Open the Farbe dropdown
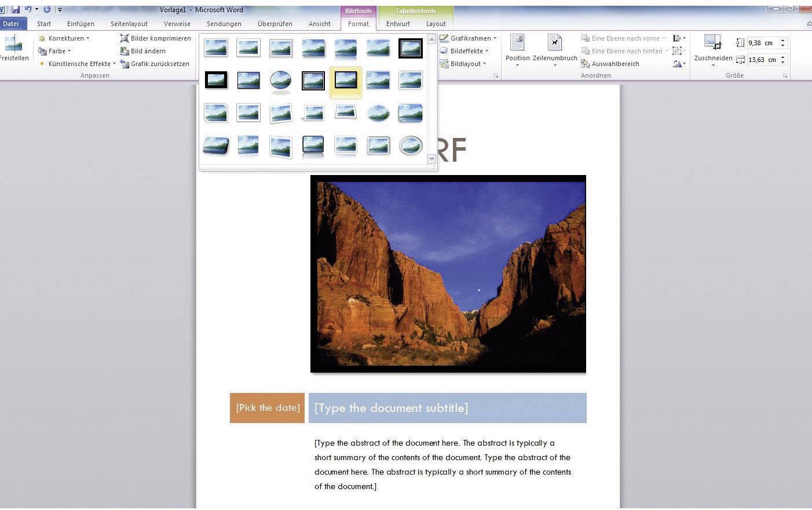812x510 pixels. coord(54,51)
